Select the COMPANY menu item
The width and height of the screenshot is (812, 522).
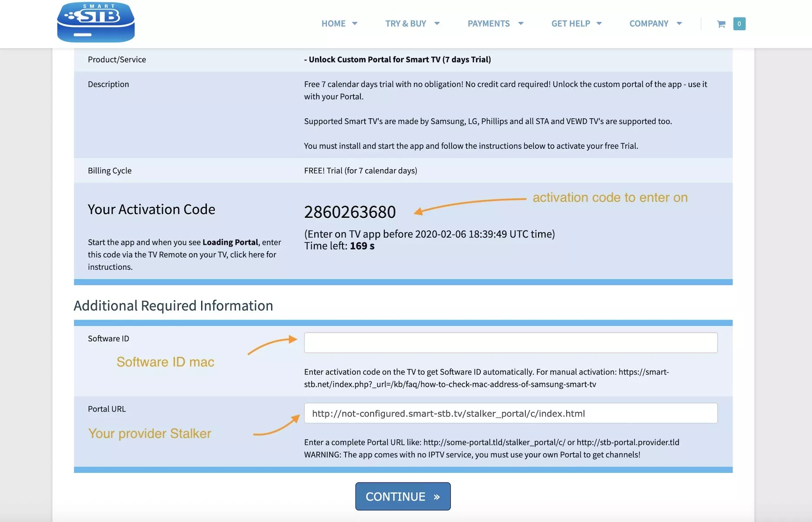point(649,24)
